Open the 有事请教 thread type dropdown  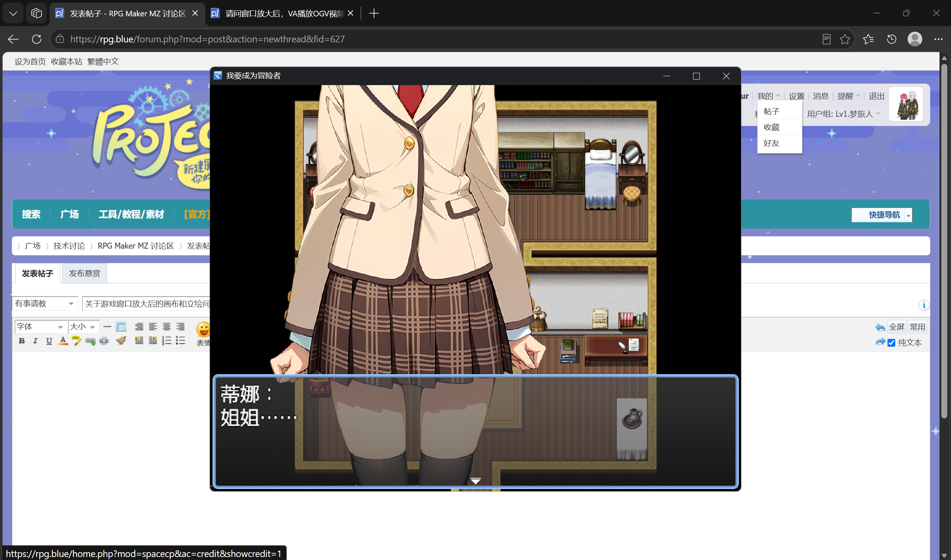pyautogui.click(x=45, y=303)
